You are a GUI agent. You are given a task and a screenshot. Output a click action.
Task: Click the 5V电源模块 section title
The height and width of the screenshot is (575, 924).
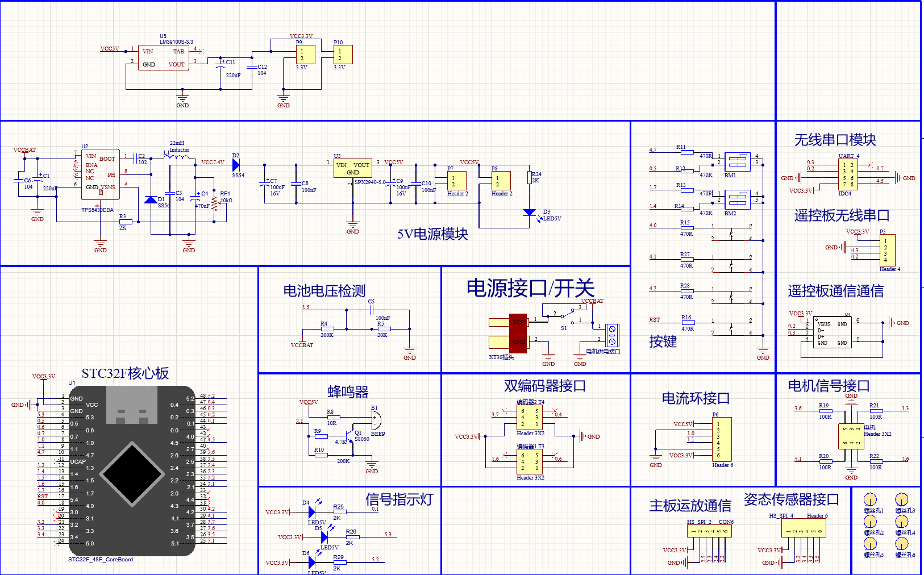pos(432,234)
